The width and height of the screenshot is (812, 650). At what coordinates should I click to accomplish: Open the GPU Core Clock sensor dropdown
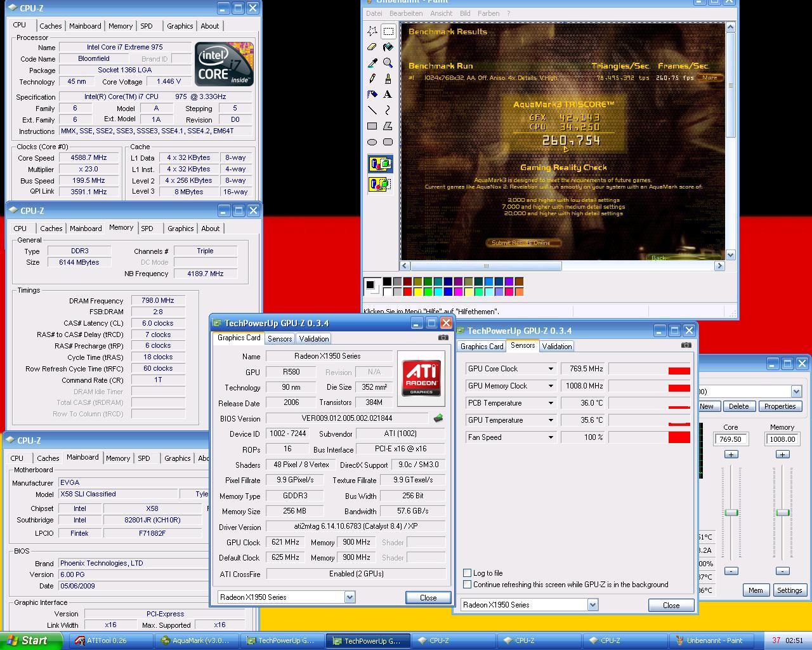551,369
